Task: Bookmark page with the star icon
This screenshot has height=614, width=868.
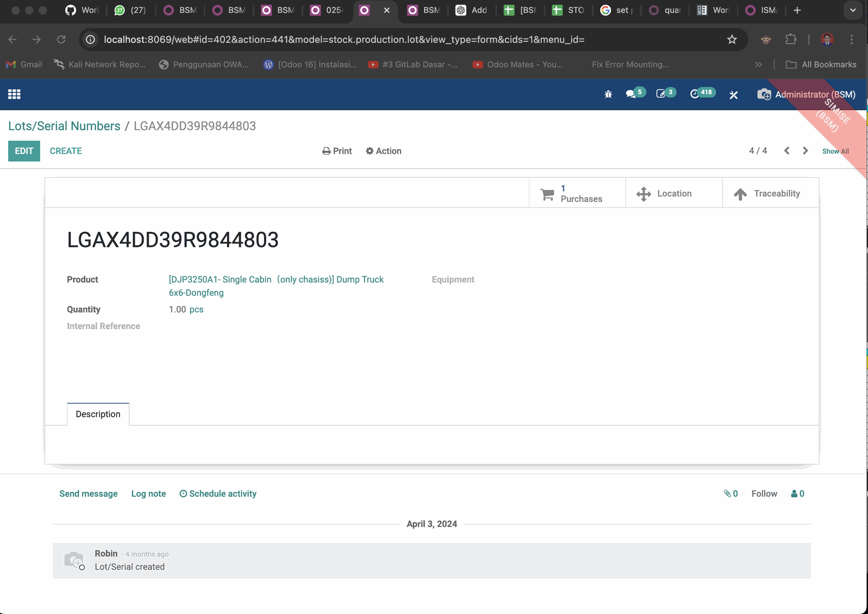Action: click(732, 39)
